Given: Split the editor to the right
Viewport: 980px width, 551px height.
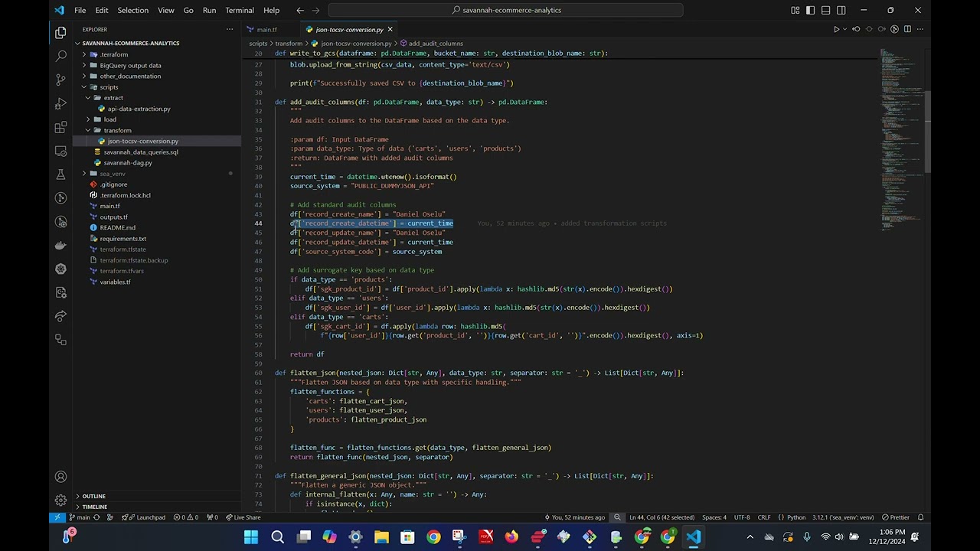Looking at the screenshot, I should pyautogui.click(x=907, y=29).
